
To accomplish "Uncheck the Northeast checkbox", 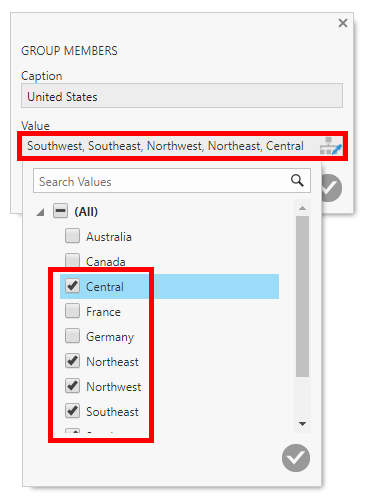I will point(72,361).
